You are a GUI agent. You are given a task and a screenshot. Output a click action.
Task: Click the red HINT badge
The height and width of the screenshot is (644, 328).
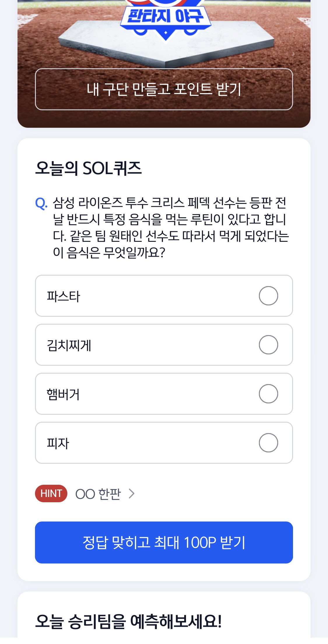click(x=51, y=494)
